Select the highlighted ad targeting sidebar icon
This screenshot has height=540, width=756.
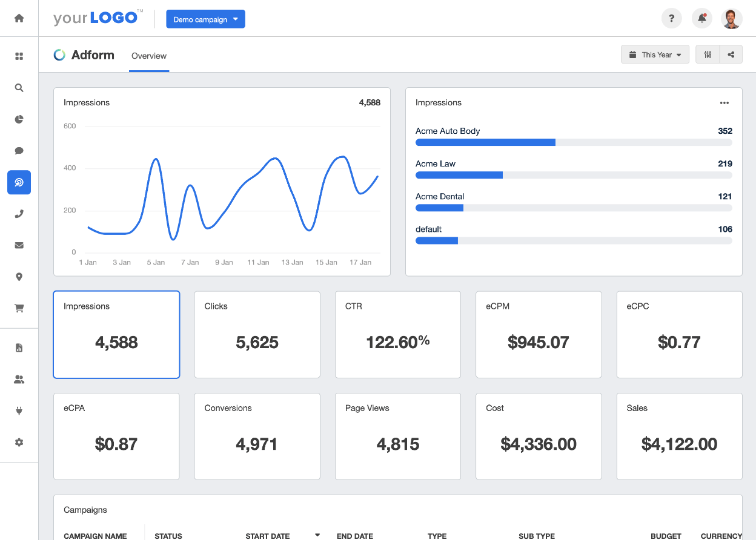tap(19, 182)
